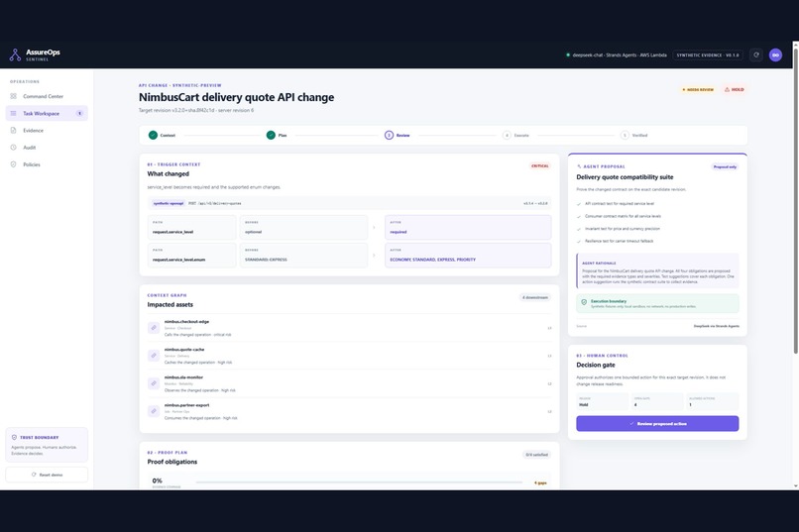Expand the nimbus.checkout-edge row indicator
This screenshot has height=532, width=799.
coord(549,328)
